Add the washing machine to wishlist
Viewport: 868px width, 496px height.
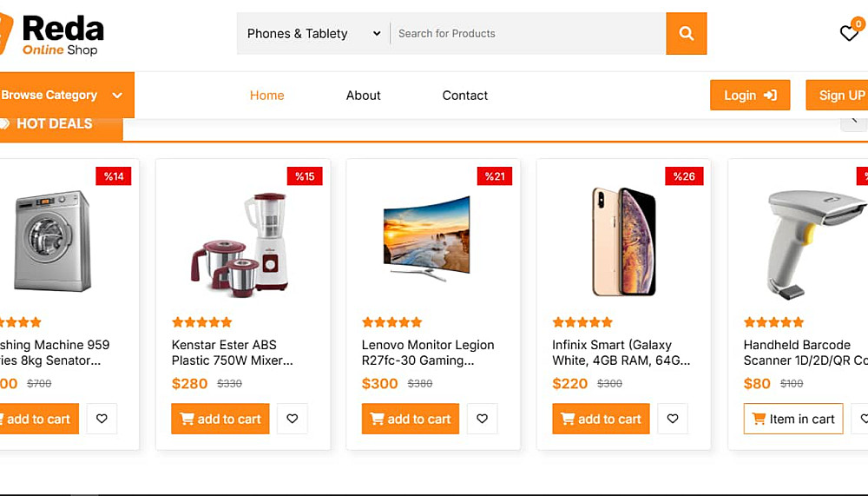pyautogui.click(x=102, y=419)
